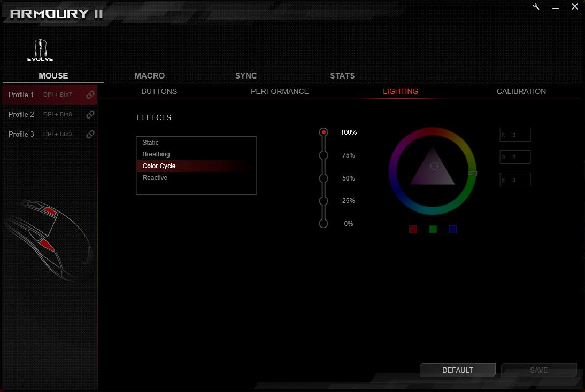Click the green preset color swatch
The image size is (585, 392).
click(433, 229)
